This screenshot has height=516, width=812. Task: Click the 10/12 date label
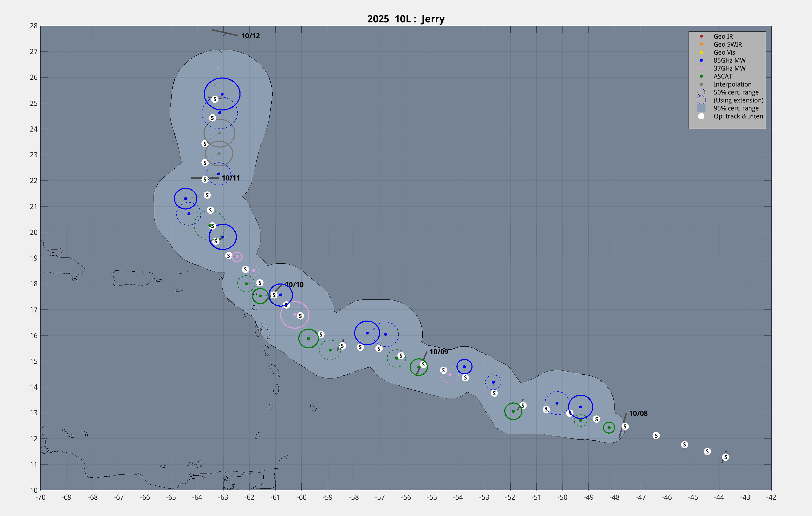coord(250,36)
